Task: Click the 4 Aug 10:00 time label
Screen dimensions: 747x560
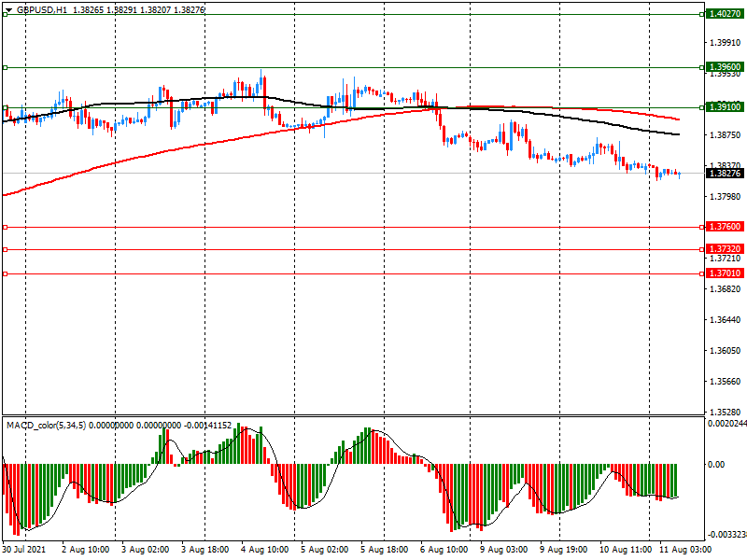Action: point(265,549)
